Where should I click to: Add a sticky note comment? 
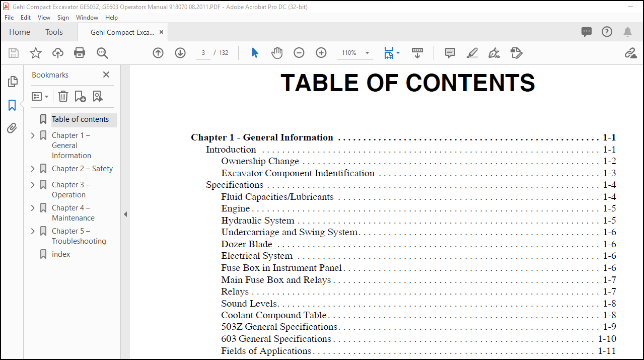450,53
